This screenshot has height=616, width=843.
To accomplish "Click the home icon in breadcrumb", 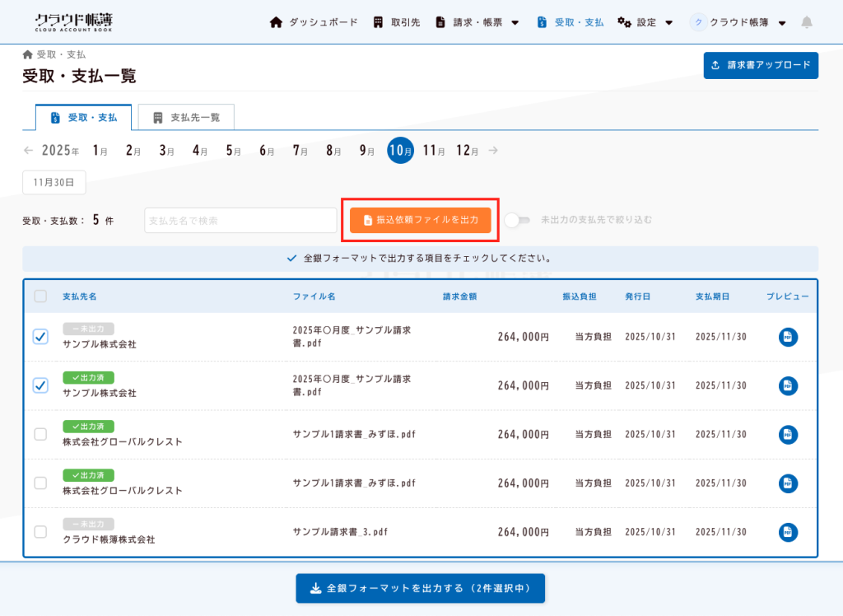I will [28, 54].
